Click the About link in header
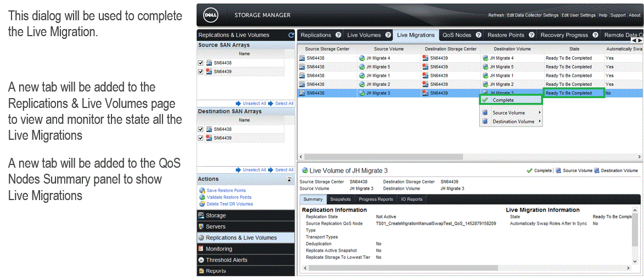Viewport: 644px width, 279px height. point(635,15)
